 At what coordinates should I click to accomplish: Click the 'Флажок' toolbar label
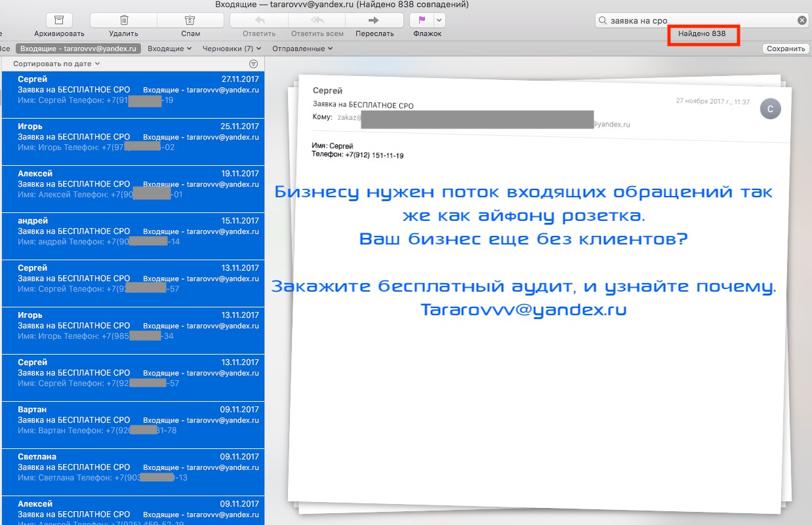click(x=428, y=33)
